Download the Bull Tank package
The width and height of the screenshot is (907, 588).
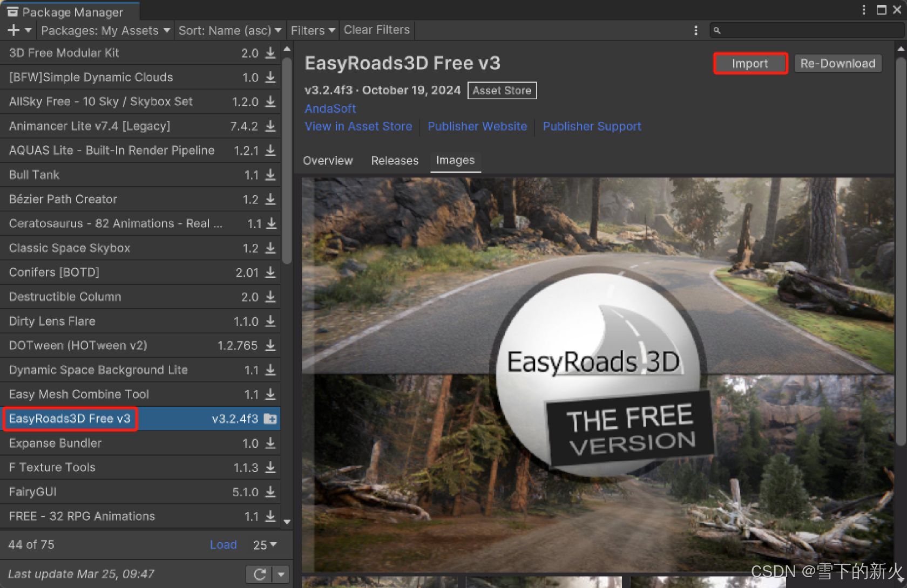[269, 175]
